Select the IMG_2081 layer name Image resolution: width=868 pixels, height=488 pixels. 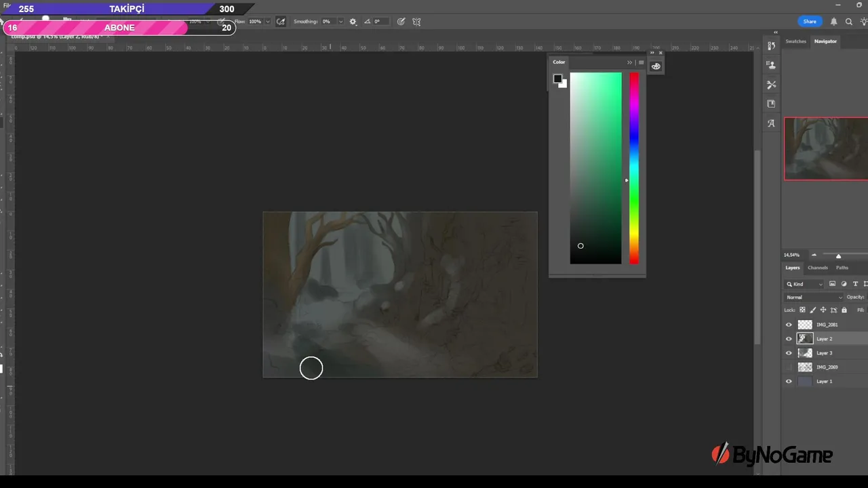pos(827,325)
